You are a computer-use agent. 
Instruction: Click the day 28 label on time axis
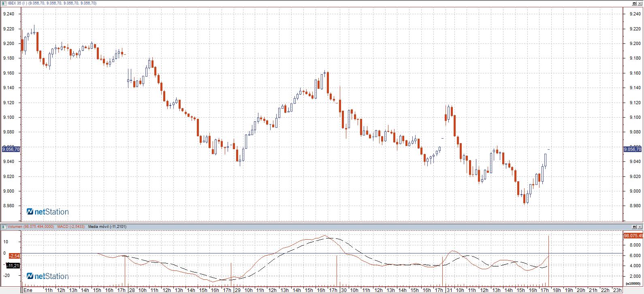[x=132, y=290]
